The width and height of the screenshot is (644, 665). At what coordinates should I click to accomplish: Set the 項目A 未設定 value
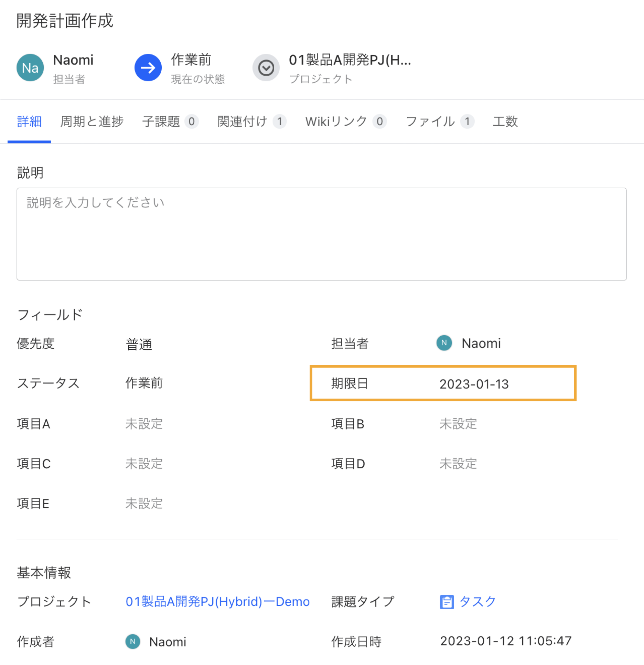(144, 424)
